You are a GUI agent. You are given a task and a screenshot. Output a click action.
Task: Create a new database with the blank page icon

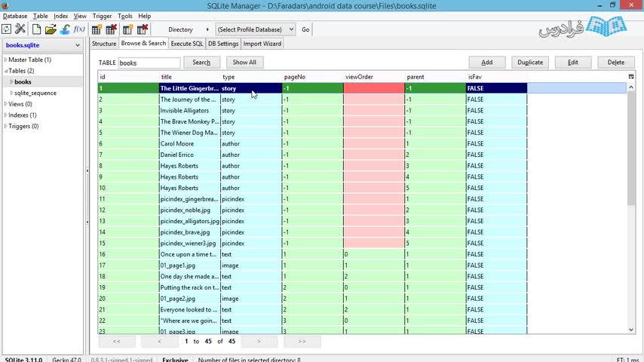click(36, 29)
